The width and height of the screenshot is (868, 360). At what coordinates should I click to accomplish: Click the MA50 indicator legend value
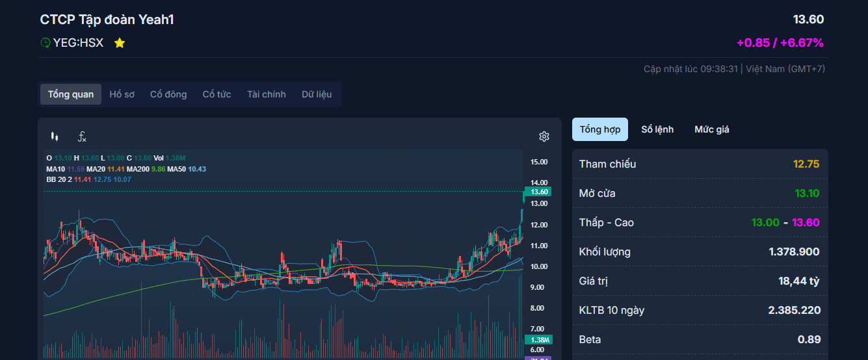click(197, 169)
